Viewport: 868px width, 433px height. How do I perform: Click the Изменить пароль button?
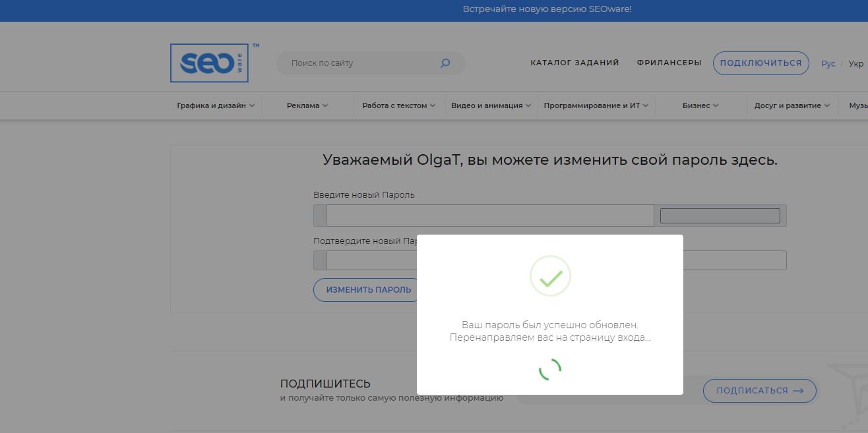pos(368,290)
